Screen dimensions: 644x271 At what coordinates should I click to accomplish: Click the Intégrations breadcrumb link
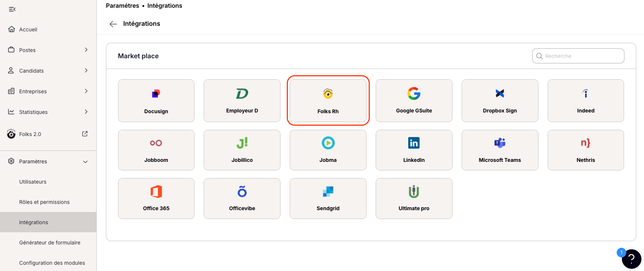click(x=165, y=6)
